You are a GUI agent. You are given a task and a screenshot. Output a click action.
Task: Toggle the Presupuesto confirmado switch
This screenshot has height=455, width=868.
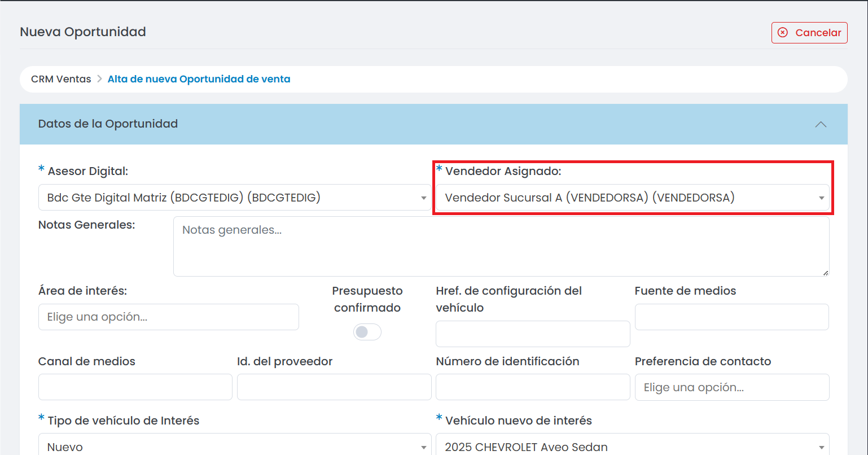(x=367, y=332)
